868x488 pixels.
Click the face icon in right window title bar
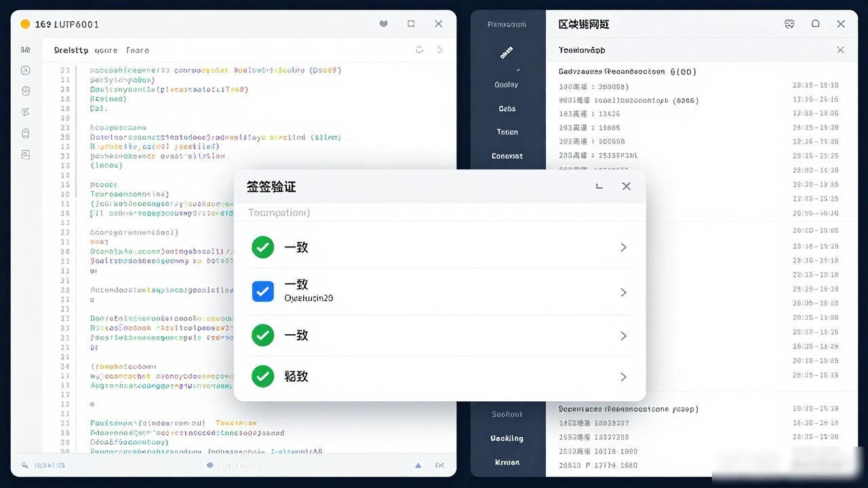click(x=789, y=24)
